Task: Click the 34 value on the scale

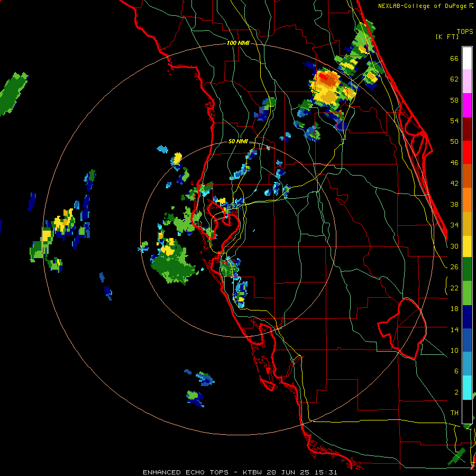Action: (x=454, y=225)
